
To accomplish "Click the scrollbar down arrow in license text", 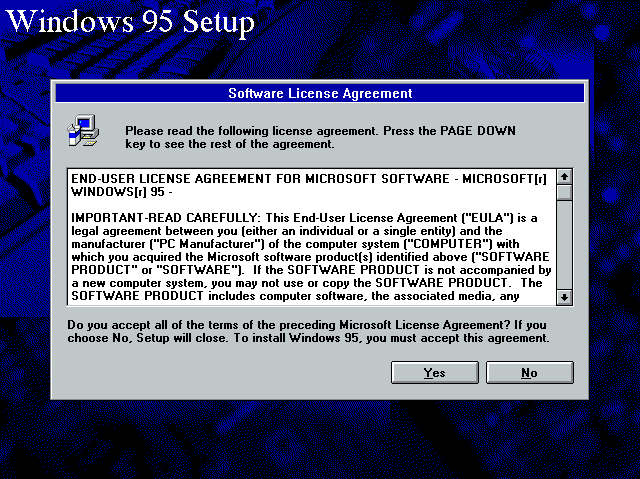I will (564, 297).
